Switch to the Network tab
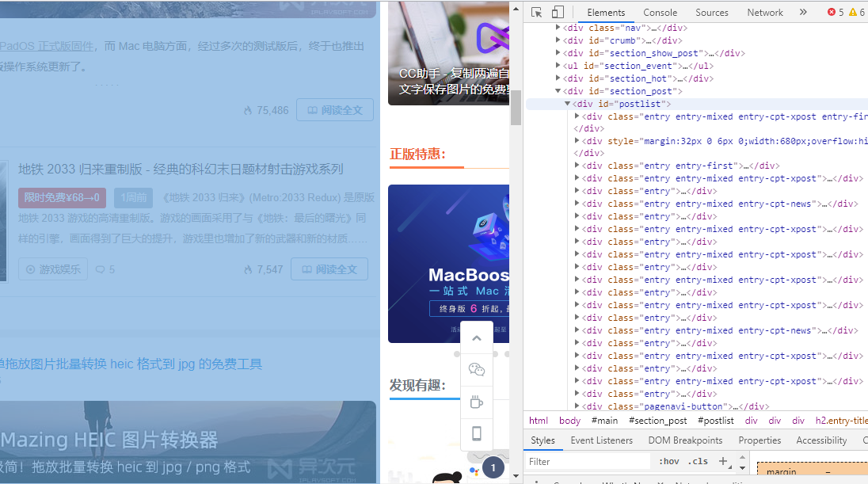The width and height of the screenshot is (868, 484). 764,13
